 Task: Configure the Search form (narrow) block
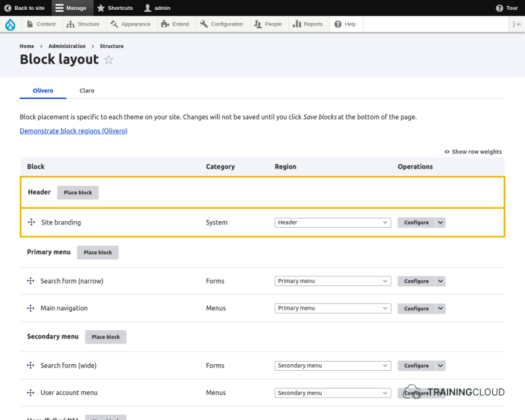pyautogui.click(x=417, y=281)
